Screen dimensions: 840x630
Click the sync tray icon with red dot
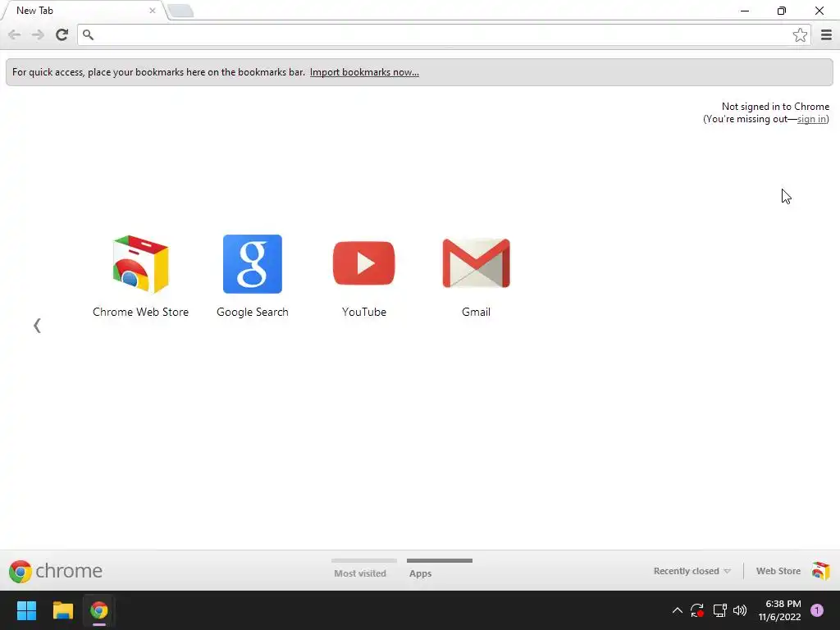697,610
